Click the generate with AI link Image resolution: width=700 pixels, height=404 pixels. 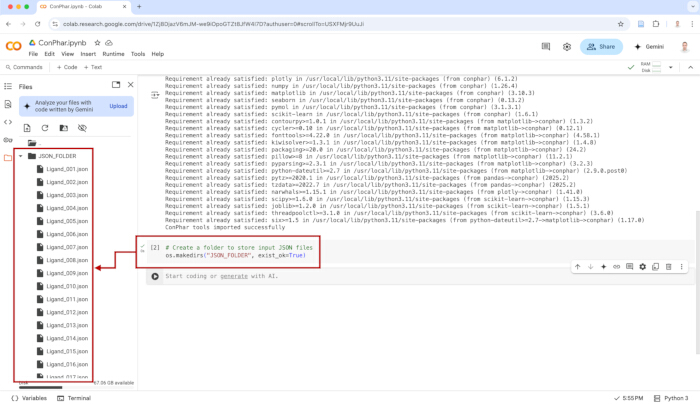233,276
